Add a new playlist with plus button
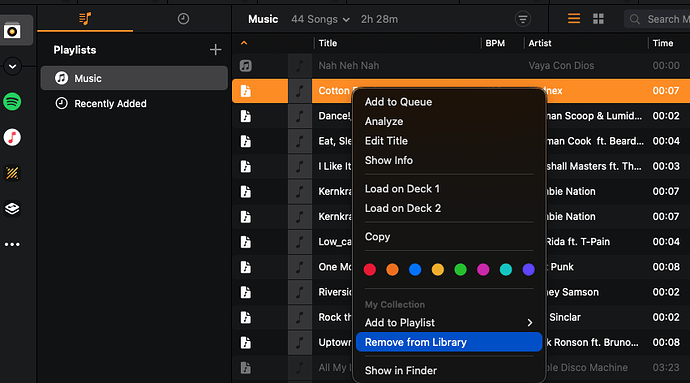The width and height of the screenshot is (690, 383). [x=215, y=50]
